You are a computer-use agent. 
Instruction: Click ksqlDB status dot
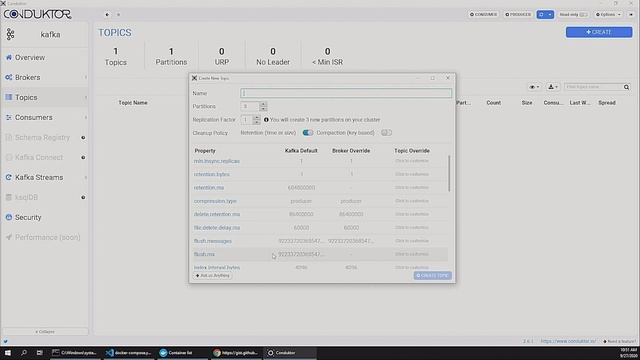tap(83, 198)
